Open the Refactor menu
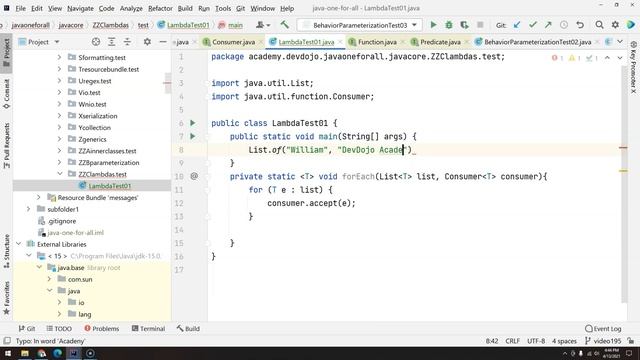The width and height of the screenshot is (640, 360). 160,8
